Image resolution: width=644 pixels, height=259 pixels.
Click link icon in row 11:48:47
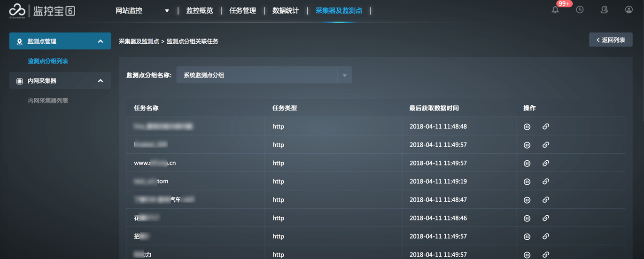click(546, 200)
